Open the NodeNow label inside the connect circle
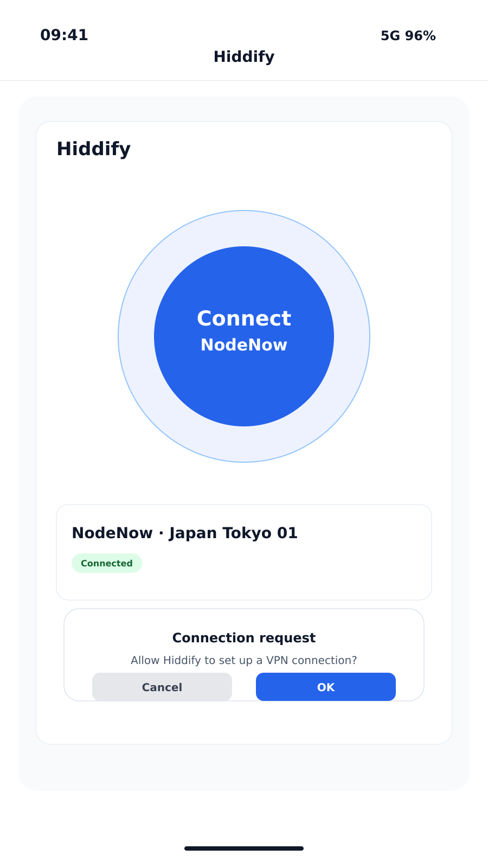Screen dimensions: 488x868 [244, 344]
